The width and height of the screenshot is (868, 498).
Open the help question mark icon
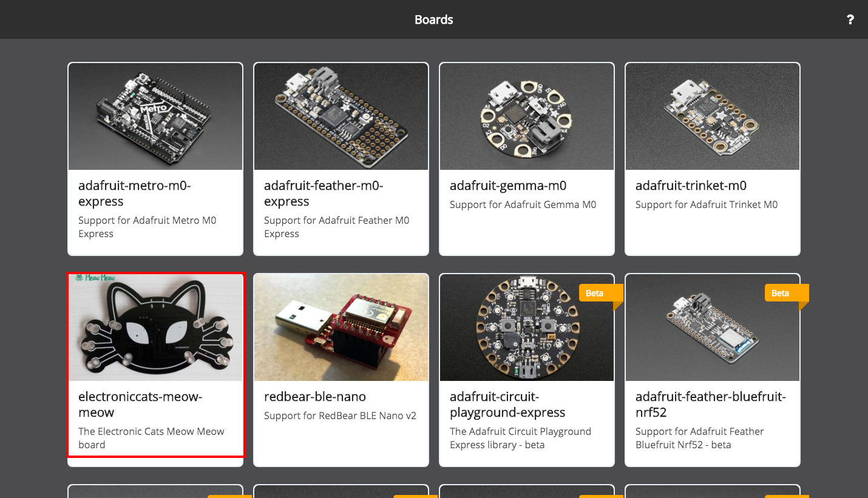(x=850, y=19)
